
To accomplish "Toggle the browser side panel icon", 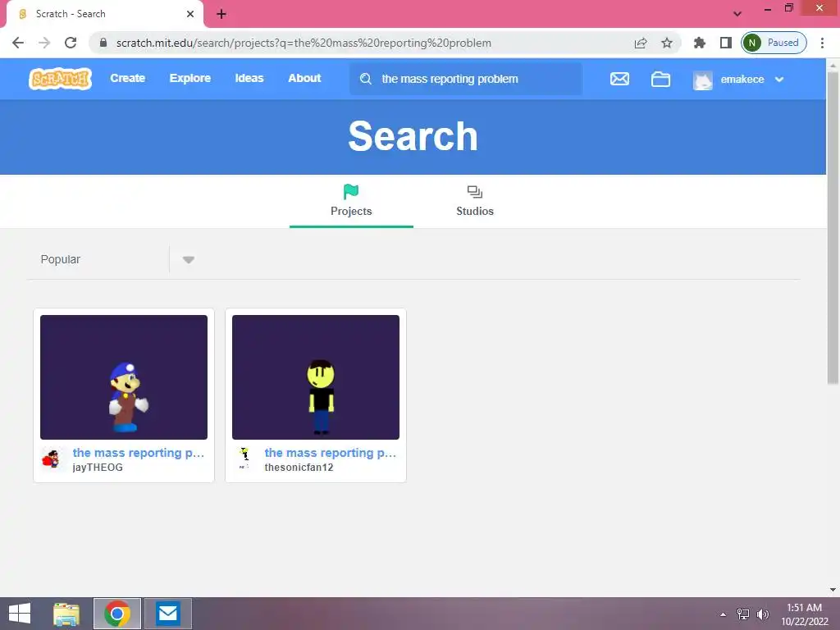I will (x=725, y=43).
